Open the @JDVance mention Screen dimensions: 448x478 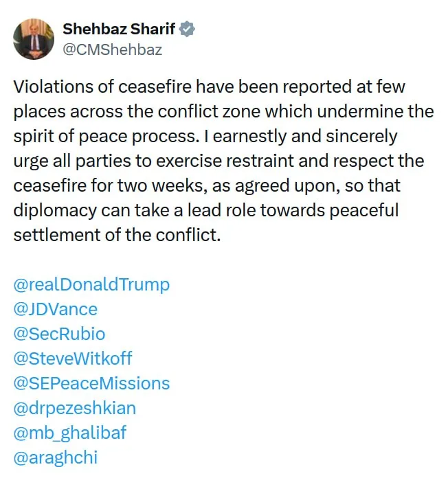coord(56,309)
